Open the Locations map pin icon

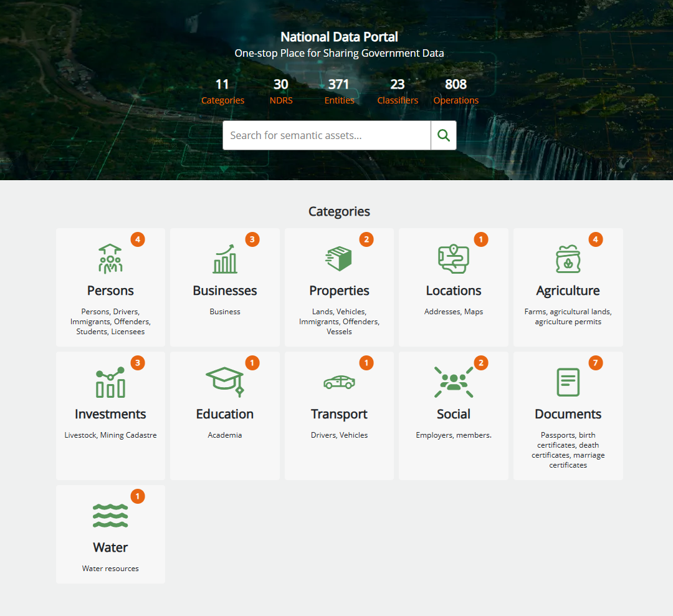(453, 259)
